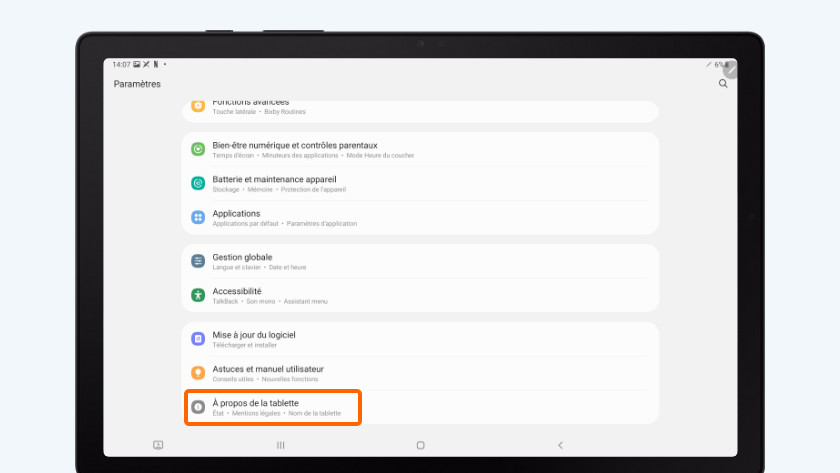Tap the Paramètres title

[x=137, y=84]
